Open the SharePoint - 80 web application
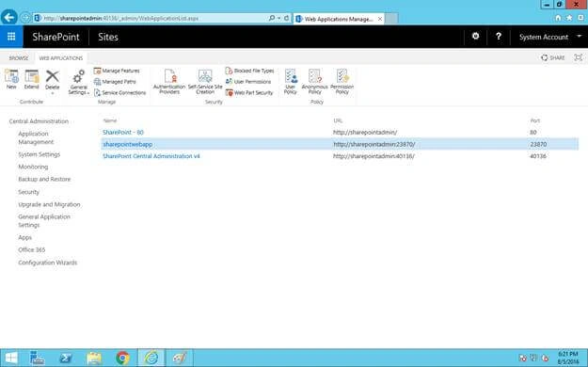Screen dimensions: 588x367 [x=123, y=132]
